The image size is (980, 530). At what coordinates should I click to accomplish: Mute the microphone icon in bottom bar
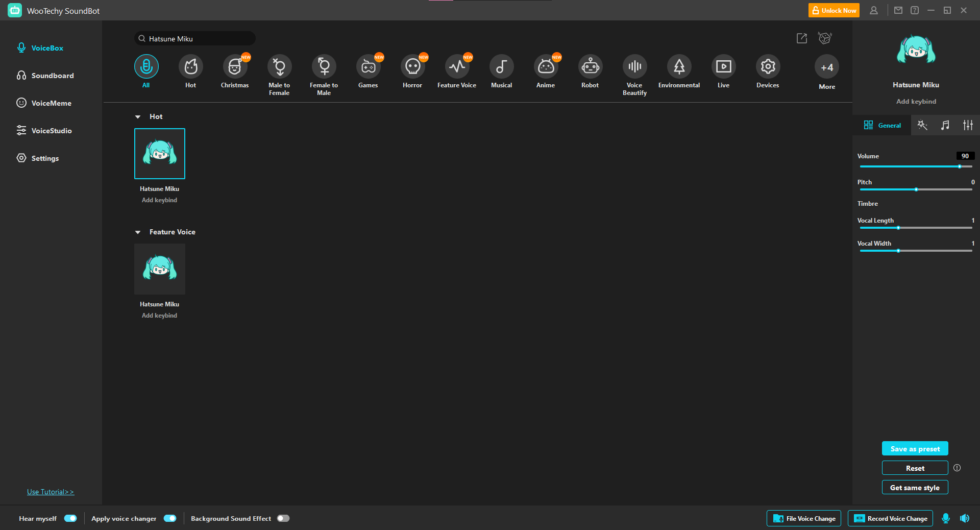pos(946,518)
